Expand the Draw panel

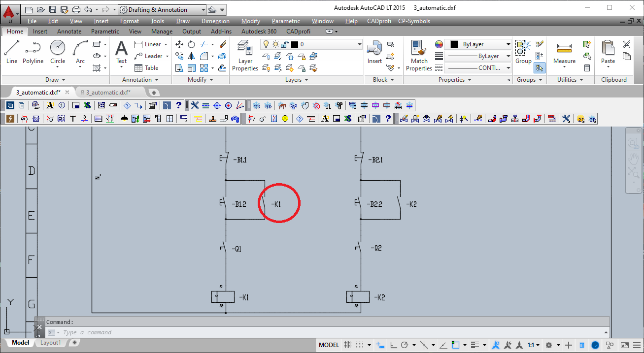click(x=55, y=80)
